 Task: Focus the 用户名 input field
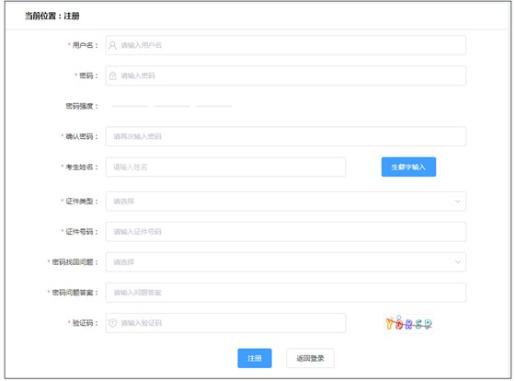(x=286, y=45)
